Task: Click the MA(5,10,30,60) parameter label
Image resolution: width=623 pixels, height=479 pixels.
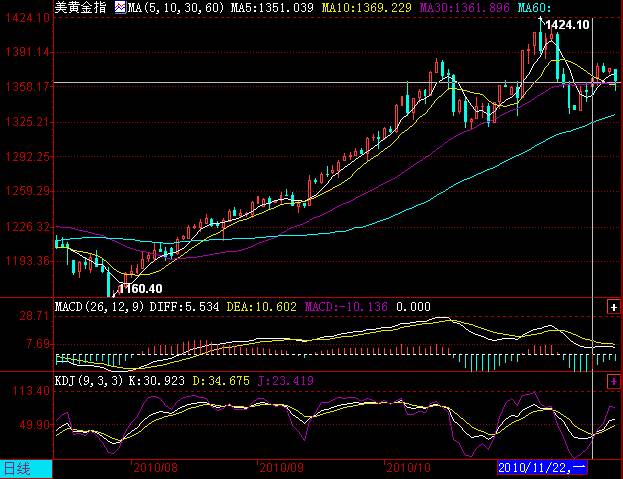Action: click(176, 8)
